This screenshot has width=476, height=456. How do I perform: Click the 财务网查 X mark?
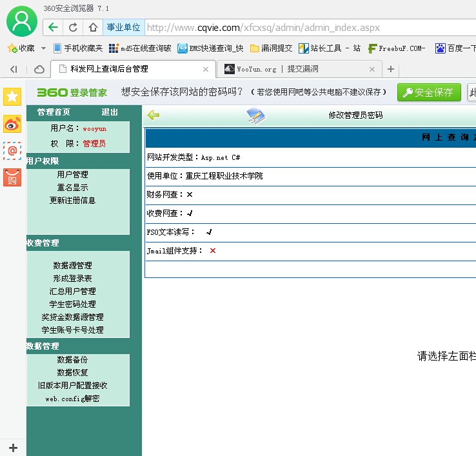point(190,195)
